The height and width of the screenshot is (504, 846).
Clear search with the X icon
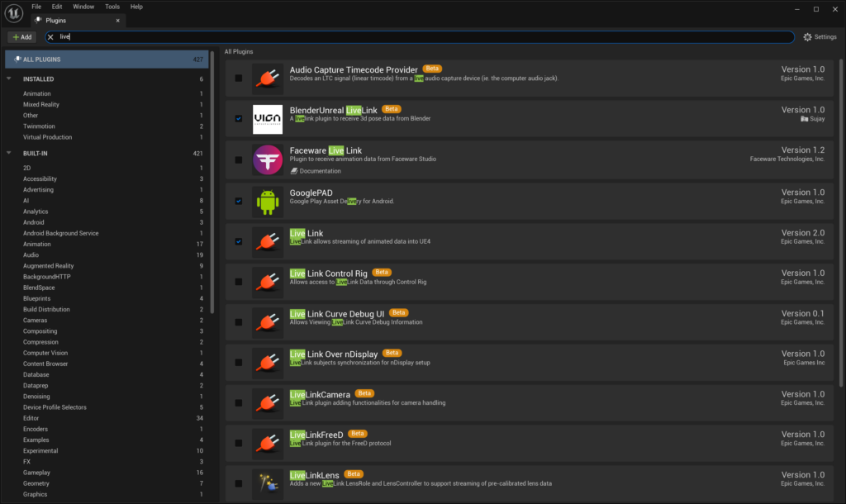click(x=50, y=37)
